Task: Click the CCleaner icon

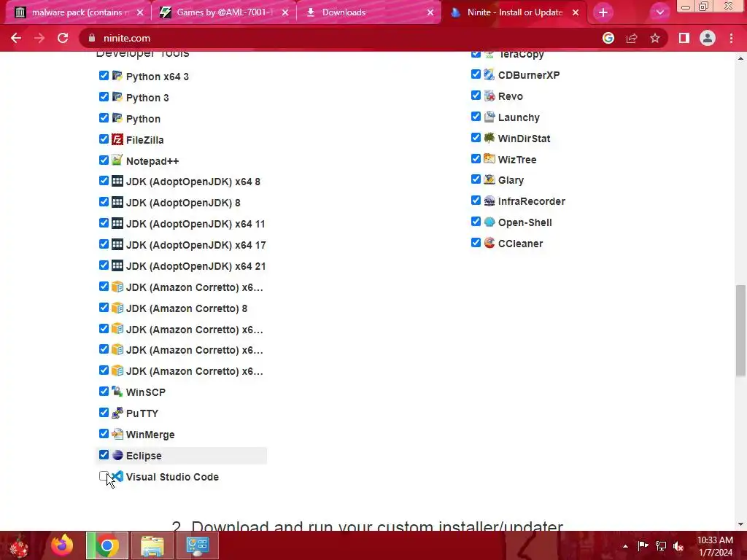Action: pyautogui.click(x=489, y=243)
